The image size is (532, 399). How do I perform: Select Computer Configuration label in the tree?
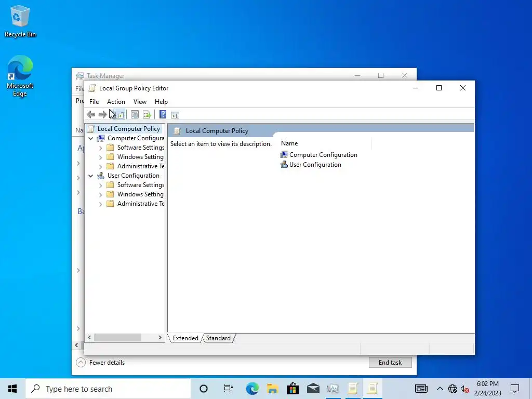click(136, 138)
